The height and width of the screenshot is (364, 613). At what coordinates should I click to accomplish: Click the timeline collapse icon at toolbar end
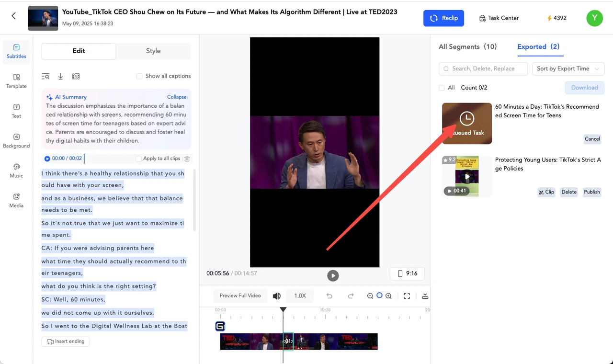click(425, 296)
